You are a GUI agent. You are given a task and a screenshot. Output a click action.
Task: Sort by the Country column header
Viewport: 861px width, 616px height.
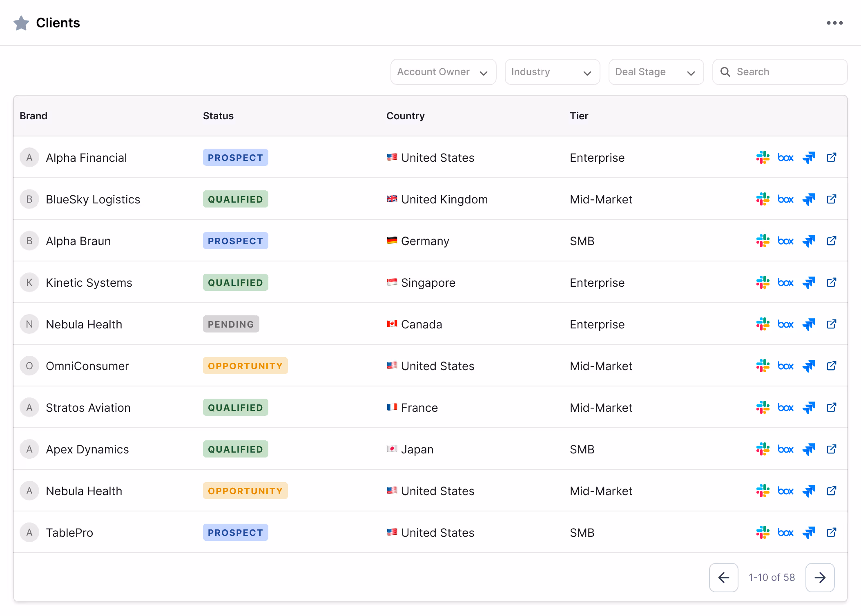pos(405,116)
